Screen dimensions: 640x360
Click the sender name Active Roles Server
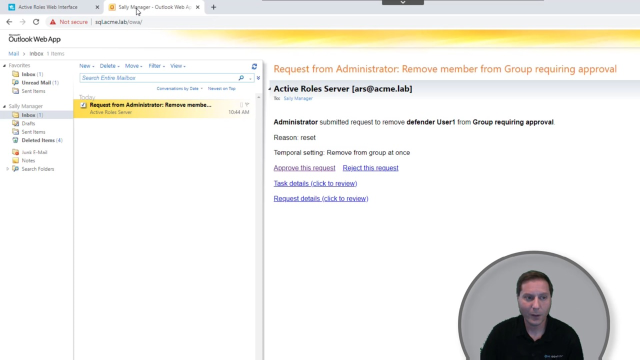tap(311, 89)
